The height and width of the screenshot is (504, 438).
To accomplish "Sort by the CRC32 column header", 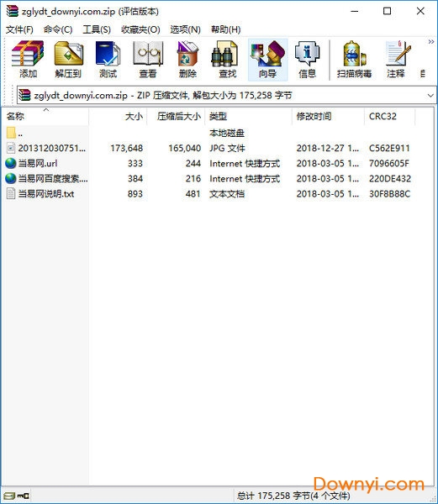I will (x=390, y=117).
